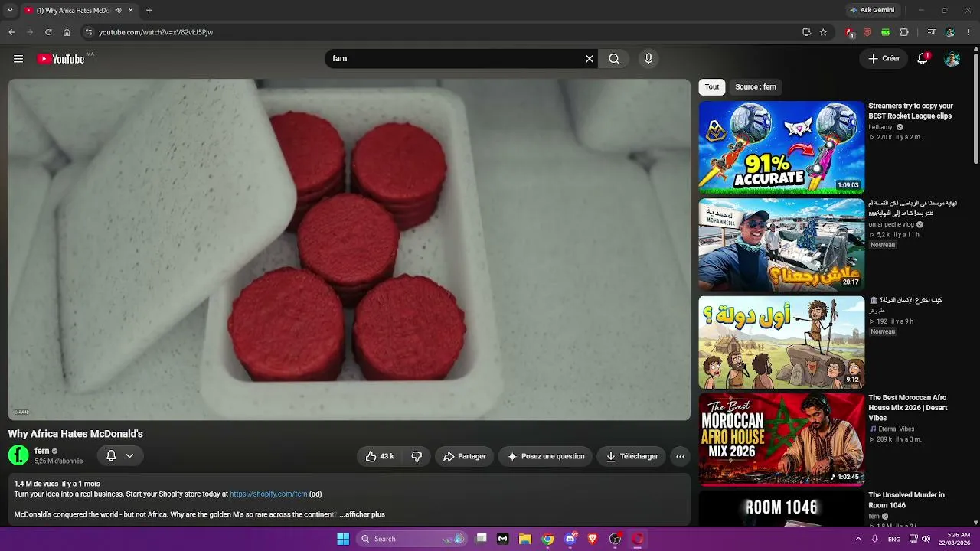Open the Rocket League clips thumbnail
The width and height of the screenshot is (980, 551).
point(782,148)
